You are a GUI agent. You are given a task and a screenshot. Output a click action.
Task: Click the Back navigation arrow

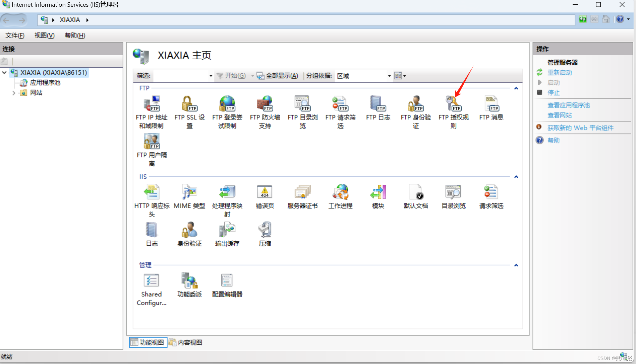(x=6, y=20)
